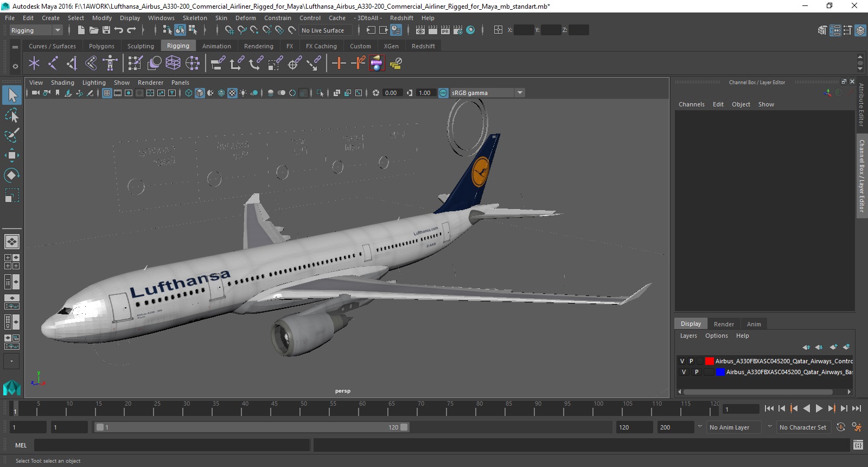This screenshot has height=467, width=868.
Task: Go to start of playback range
Action: tap(769, 408)
